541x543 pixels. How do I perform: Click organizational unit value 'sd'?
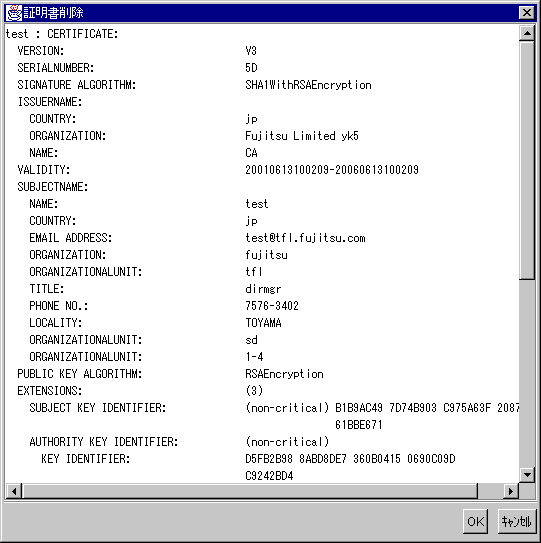coord(251,340)
